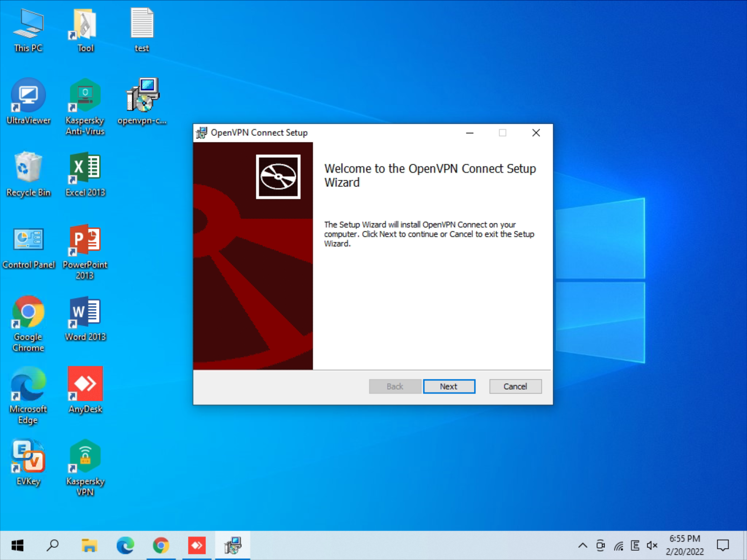The height and width of the screenshot is (560, 747).
Task: Select the Kaspersky VPN desktop shortcut
Action: pos(85,457)
